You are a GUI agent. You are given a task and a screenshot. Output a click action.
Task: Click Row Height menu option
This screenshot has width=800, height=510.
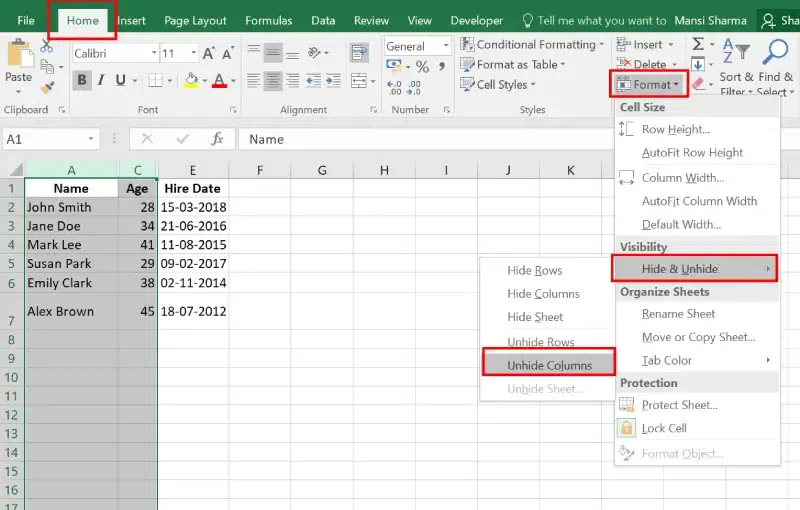pyautogui.click(x=676, y=130)
